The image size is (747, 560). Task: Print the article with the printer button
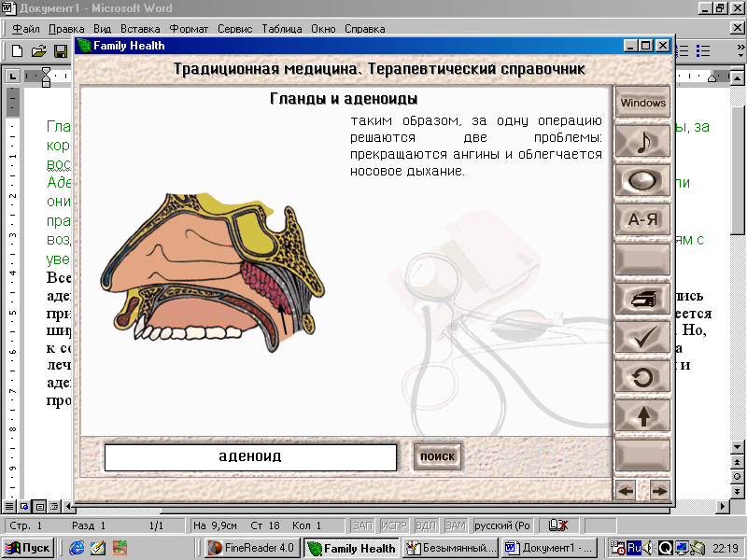click(x=642, y=299)
